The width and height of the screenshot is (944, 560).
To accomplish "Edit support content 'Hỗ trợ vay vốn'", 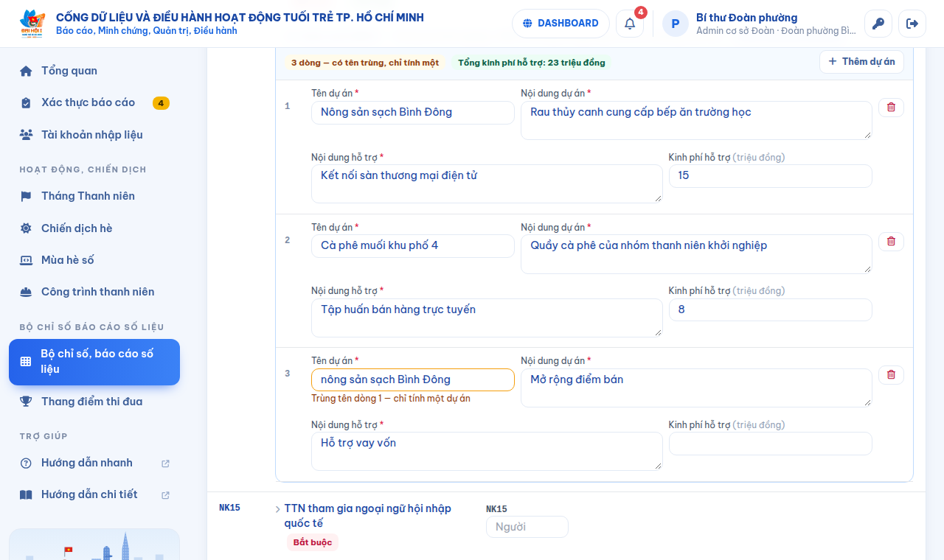I will pyautogui.click(x=487, y=451).
